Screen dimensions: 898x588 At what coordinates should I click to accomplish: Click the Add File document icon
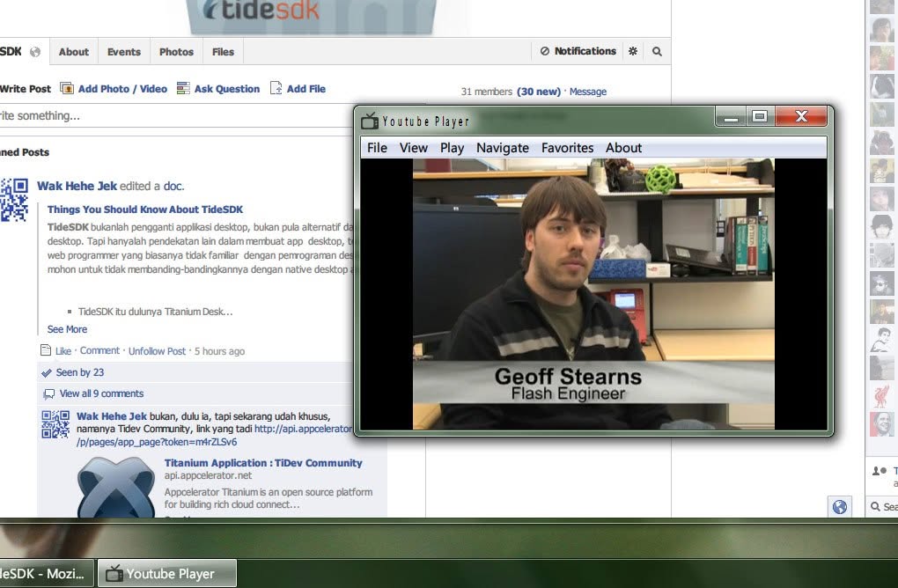coord(276,88)
